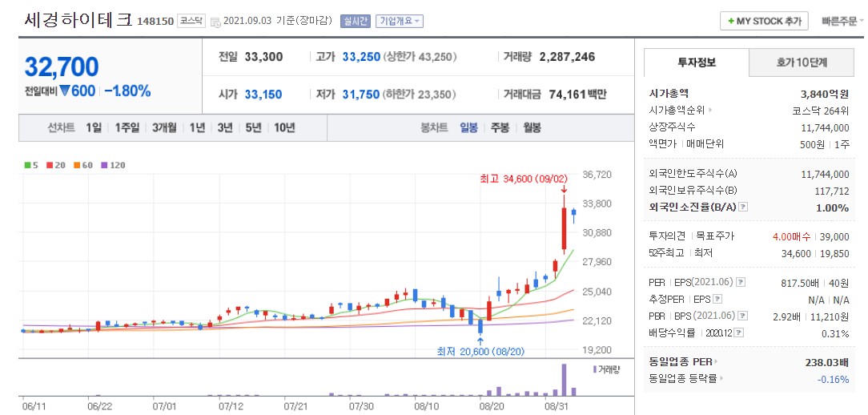
Task: Click the help icon next to 외국인소진율(B/A)
Action: (743, 207)
